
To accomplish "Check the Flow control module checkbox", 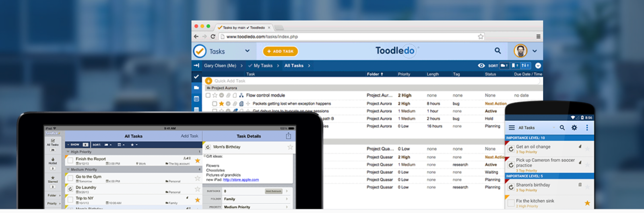I will coord(208,95).
